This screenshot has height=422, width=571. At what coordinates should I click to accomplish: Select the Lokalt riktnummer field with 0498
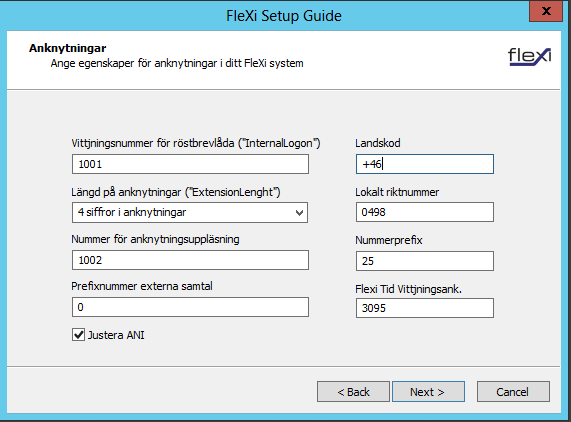pyautogui.click(x=425, y=212)
